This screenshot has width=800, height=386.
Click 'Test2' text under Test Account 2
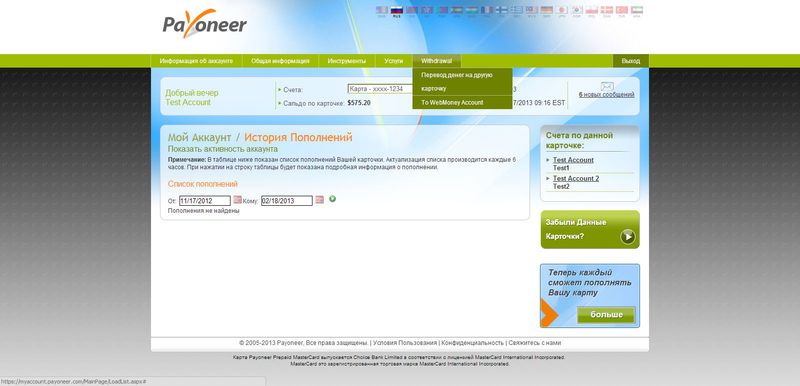click(x=561, y=186)
